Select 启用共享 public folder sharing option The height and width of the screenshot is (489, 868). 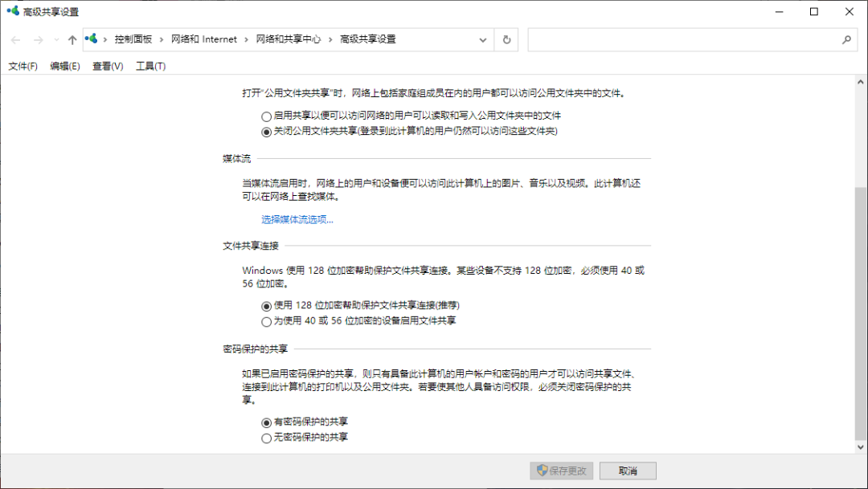click(267, 116)
